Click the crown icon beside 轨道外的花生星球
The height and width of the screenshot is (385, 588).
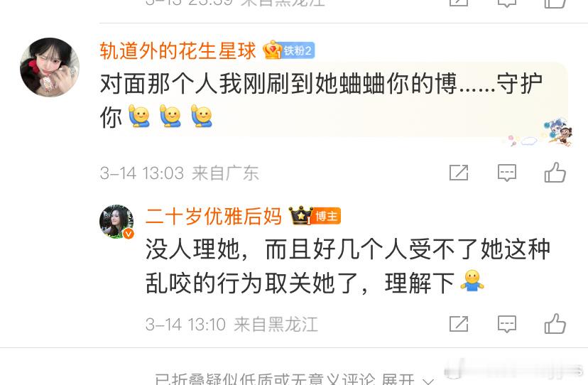tap(272, 50)
